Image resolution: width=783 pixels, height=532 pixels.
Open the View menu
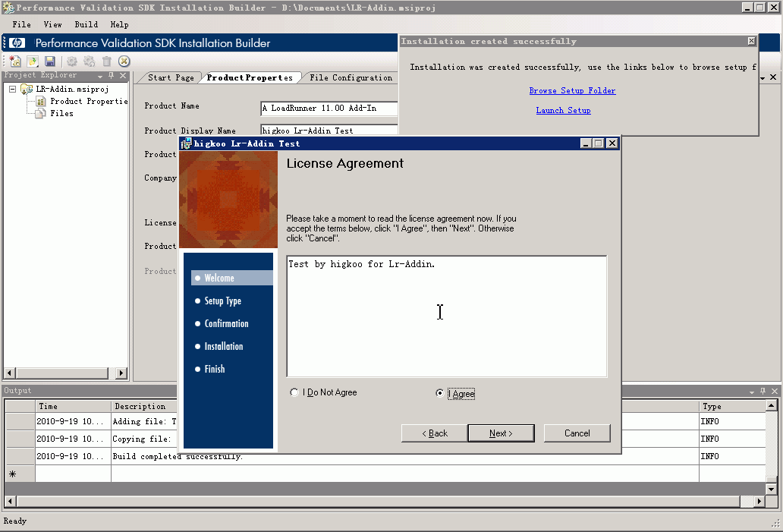(52, 24)
